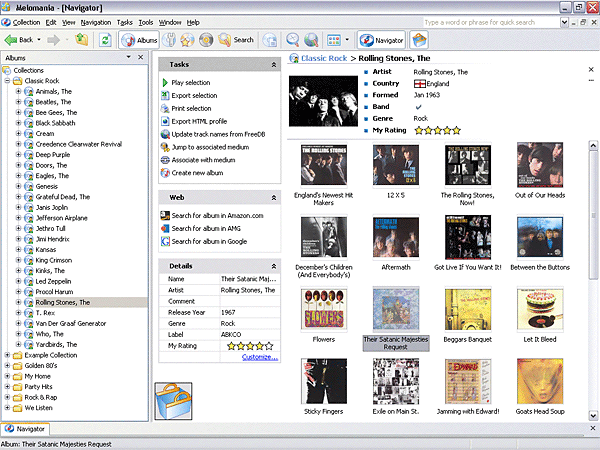The image size is (600, 450).
Task: Collapse the Tasks panel chevron
Action: 274,65
